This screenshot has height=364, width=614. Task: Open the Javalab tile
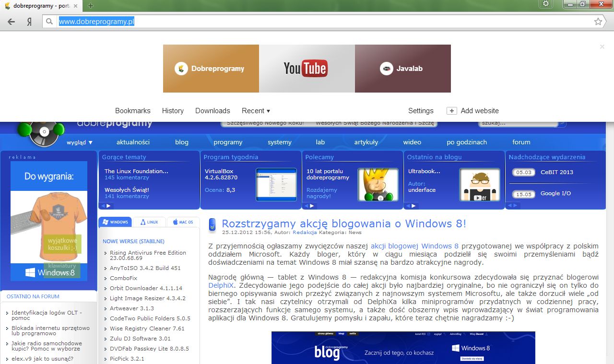pyautogui.click(x=403, y=69)
